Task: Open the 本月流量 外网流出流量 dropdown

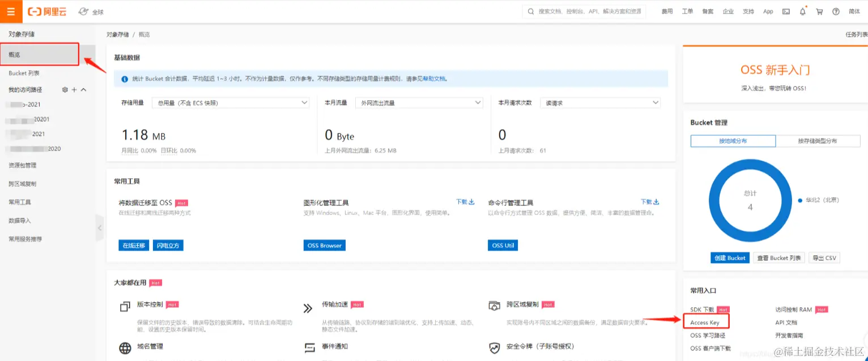Action: click(419, 103)
